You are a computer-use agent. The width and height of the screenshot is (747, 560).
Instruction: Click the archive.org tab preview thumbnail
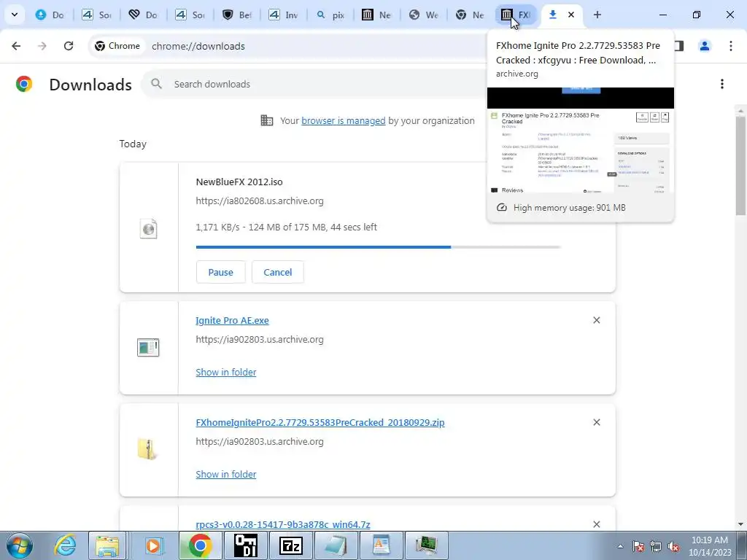click(580, 140)
